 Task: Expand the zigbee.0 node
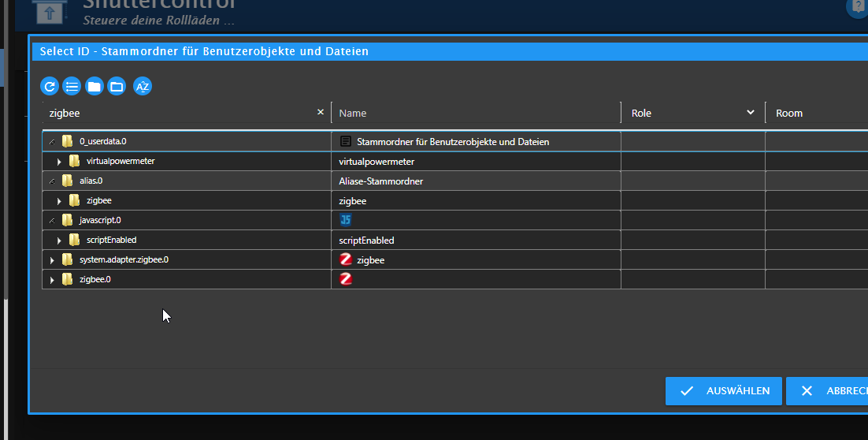[x=52, y=280]
